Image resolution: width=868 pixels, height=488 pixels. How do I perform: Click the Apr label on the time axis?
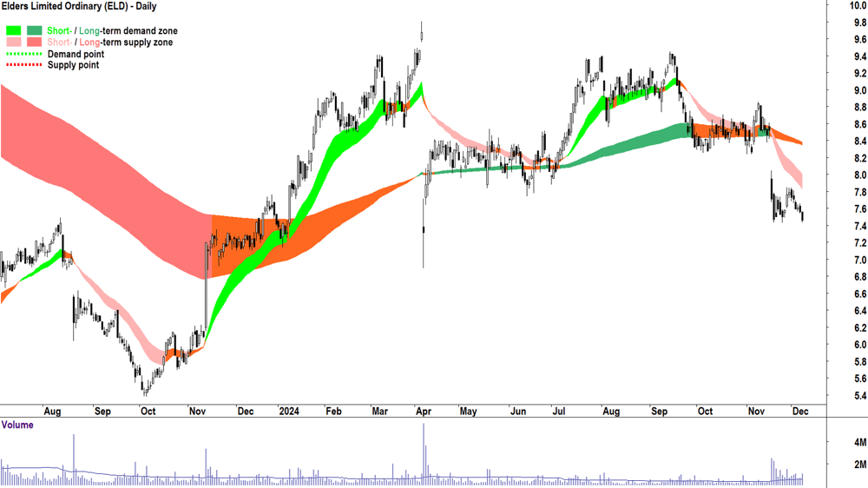coord(424,411)
